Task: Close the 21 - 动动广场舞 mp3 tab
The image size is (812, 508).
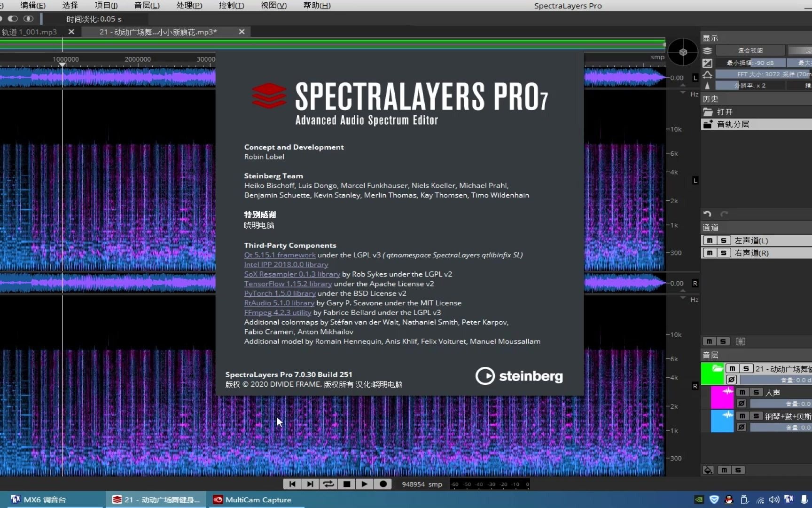Action: 242,32
